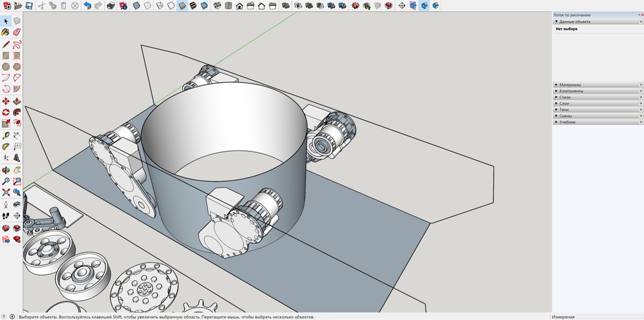Image resolution: width=644 pixels, height=320 pixels.
Task: Collapse the Данные объекта panel
Action: tap(556, 22)
